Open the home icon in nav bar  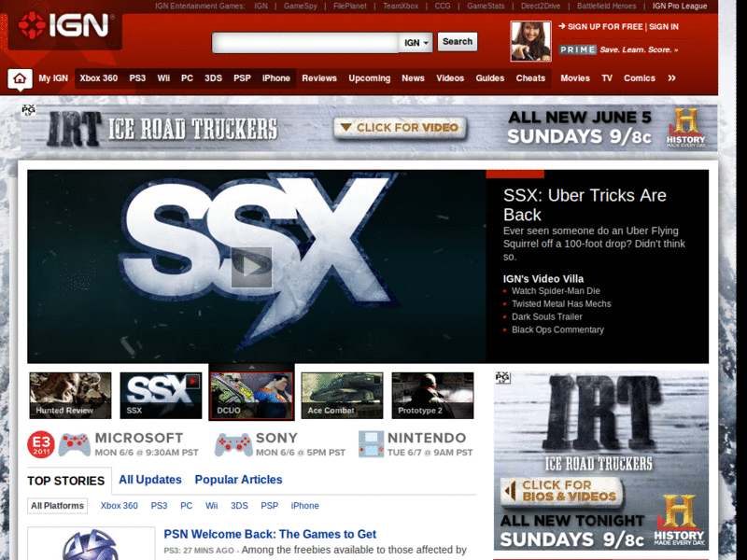[20, 78]
